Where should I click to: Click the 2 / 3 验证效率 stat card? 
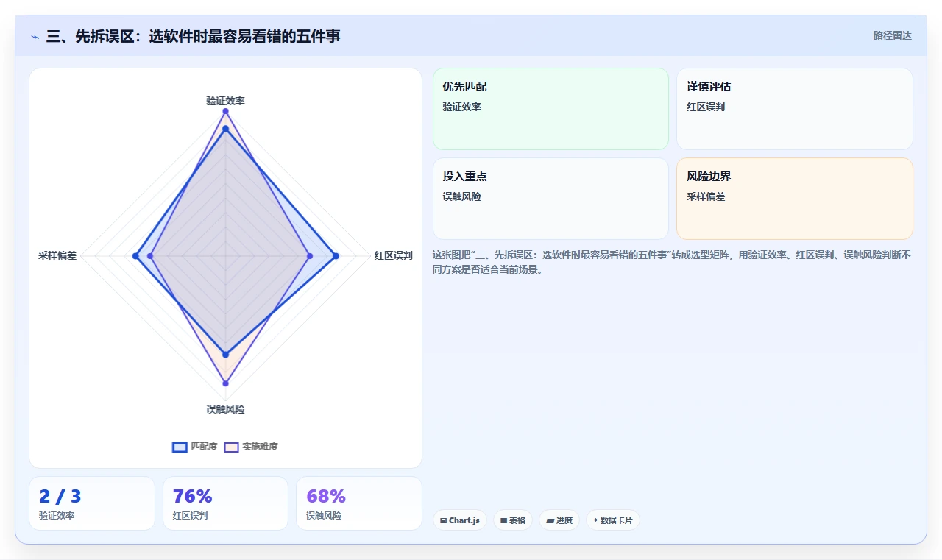click(x=92, y=503)
